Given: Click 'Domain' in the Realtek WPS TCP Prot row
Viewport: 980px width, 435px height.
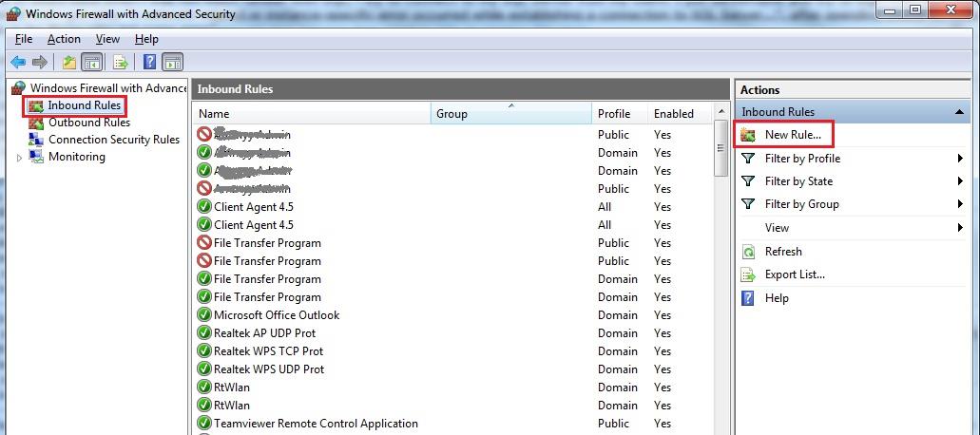Looking at the screenshot, I should [x=618, y=351].
